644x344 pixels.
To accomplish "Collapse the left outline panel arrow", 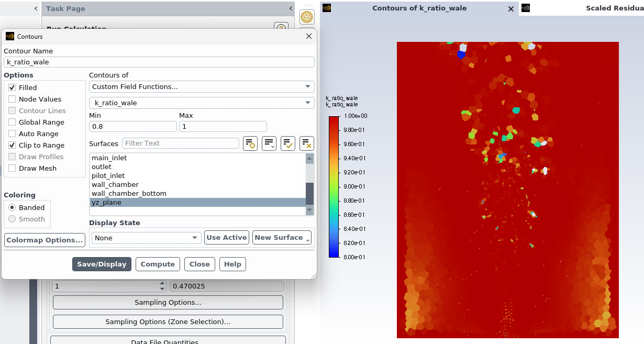I will click(x=36, y=8).
